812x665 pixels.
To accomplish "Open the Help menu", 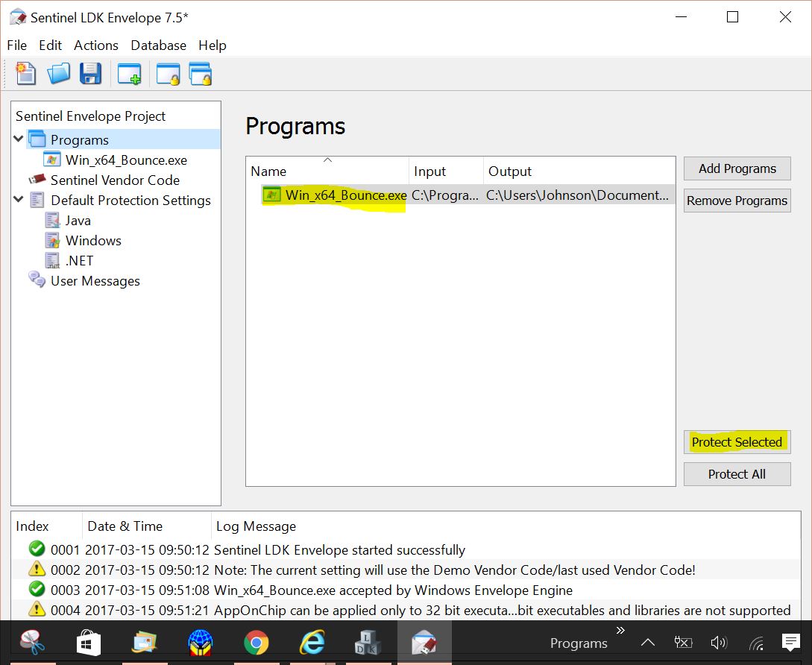I will point(213,45).
